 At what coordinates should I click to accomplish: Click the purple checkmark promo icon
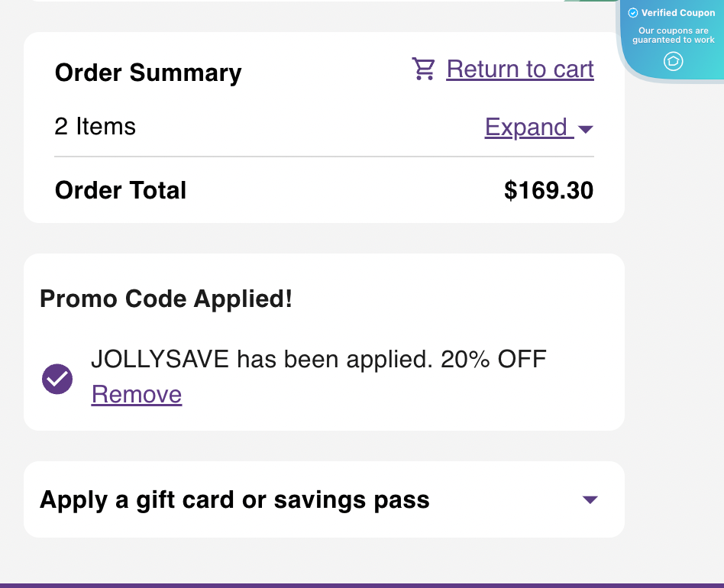coord(57,379)
